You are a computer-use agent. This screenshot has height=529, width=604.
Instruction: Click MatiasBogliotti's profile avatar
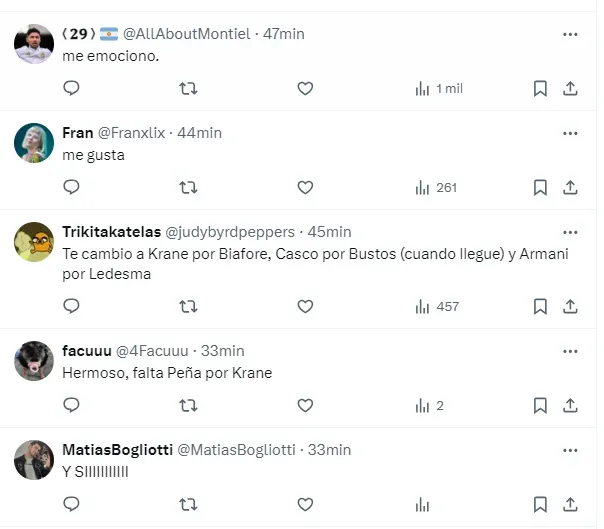click(34, 460)
